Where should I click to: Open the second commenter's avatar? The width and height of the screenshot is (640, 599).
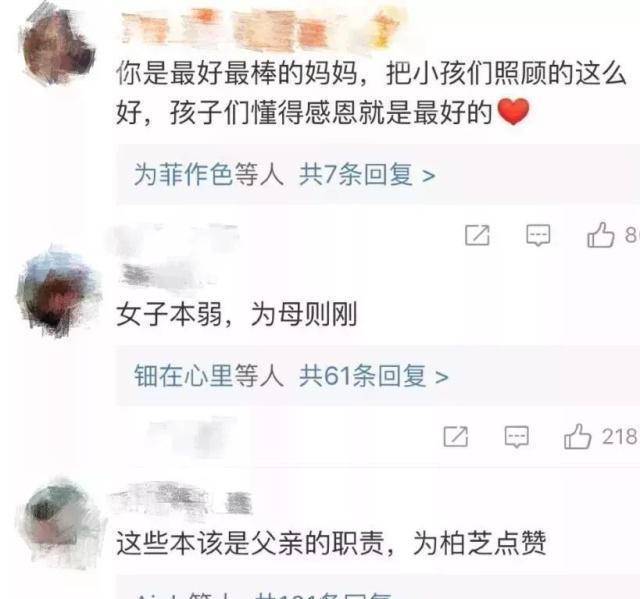(58, 291)
